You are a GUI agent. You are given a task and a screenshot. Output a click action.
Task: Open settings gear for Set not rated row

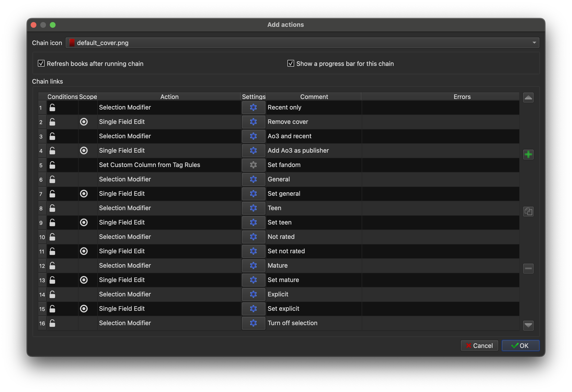[253, 251]
